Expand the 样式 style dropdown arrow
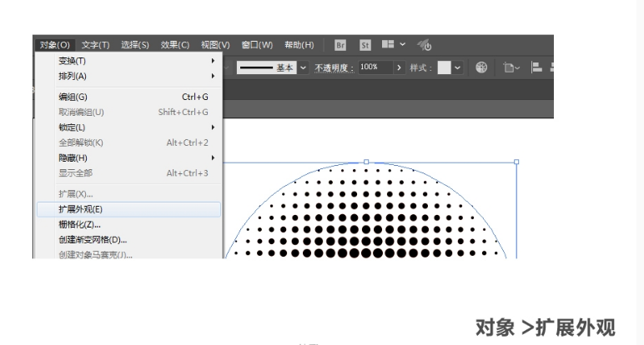Image resolution: width=644 pixels, height=345 pixels. click(457, 67)
